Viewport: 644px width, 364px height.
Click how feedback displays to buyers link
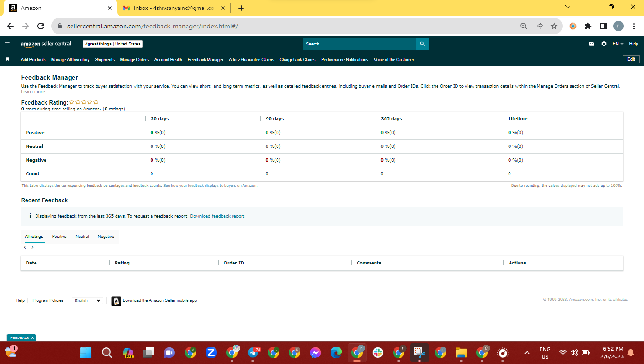[210, 186]
